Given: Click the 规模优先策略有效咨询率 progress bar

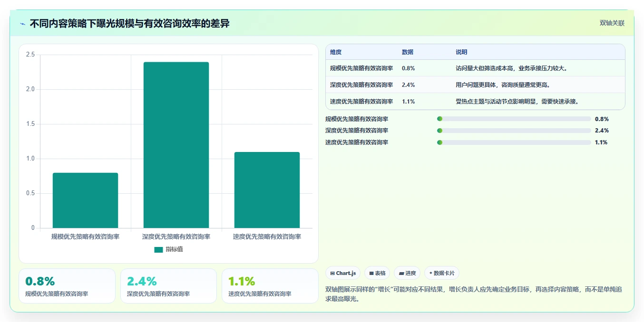Looking at the screenshot, I should (514, 119).
